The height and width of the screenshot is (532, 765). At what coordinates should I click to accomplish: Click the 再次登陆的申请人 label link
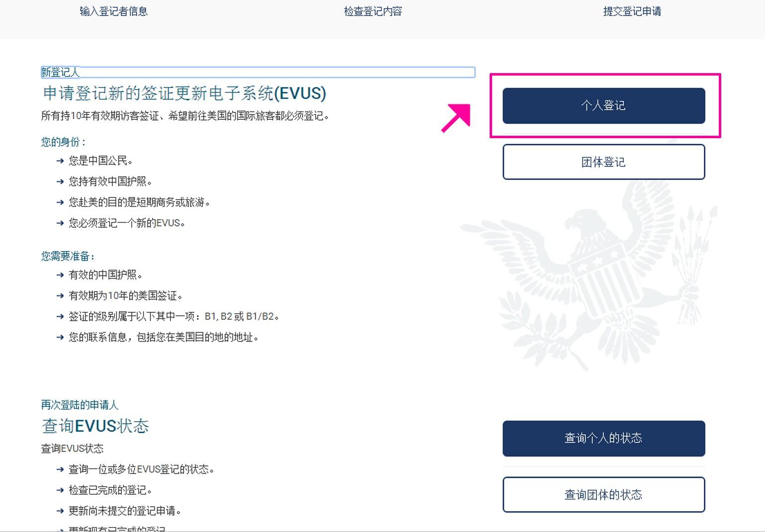click(80, 404)
